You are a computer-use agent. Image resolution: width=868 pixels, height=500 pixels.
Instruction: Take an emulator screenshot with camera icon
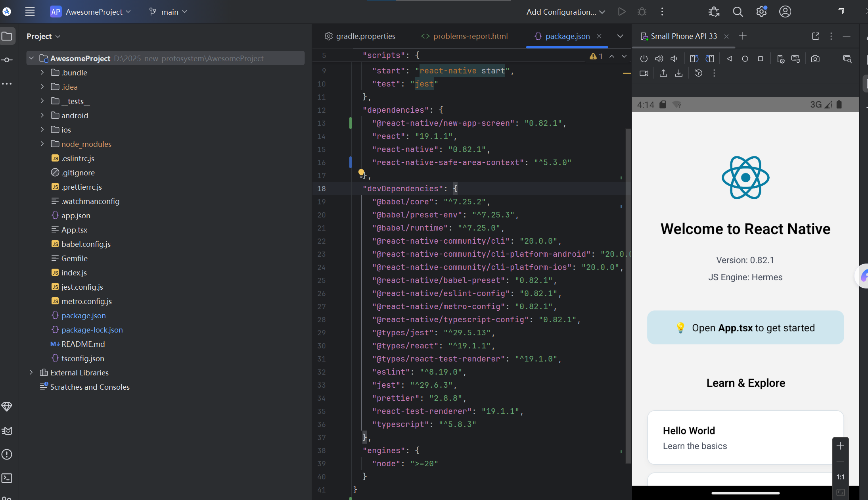click(815, 59)
